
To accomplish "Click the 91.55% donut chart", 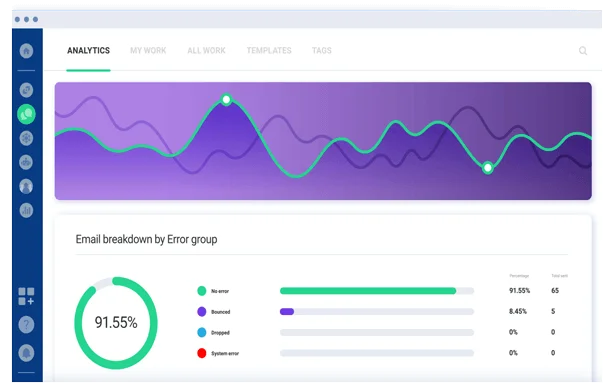I will pos(116,323).
